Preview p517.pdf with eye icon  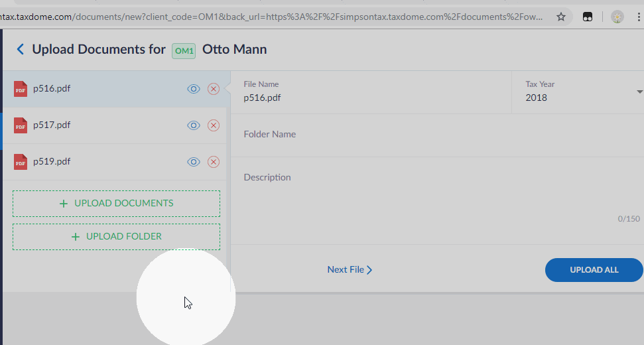point(194,125)
